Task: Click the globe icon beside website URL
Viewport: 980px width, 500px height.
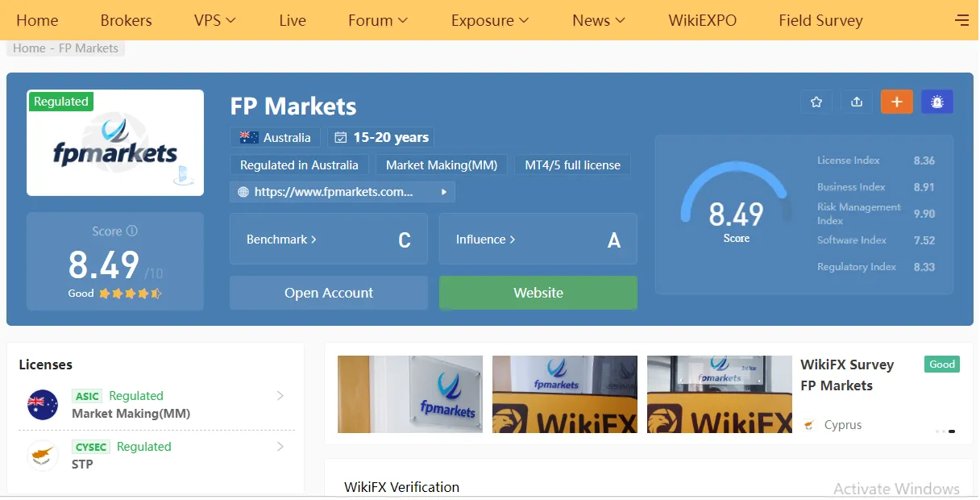Action: click(x=243, y=192)
